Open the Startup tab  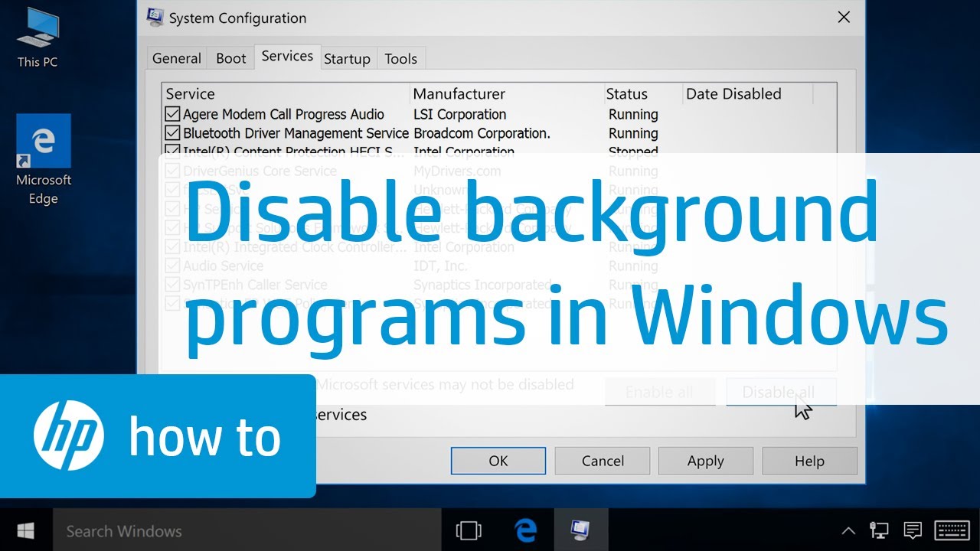pyautogui.click(x=347, y=58)
